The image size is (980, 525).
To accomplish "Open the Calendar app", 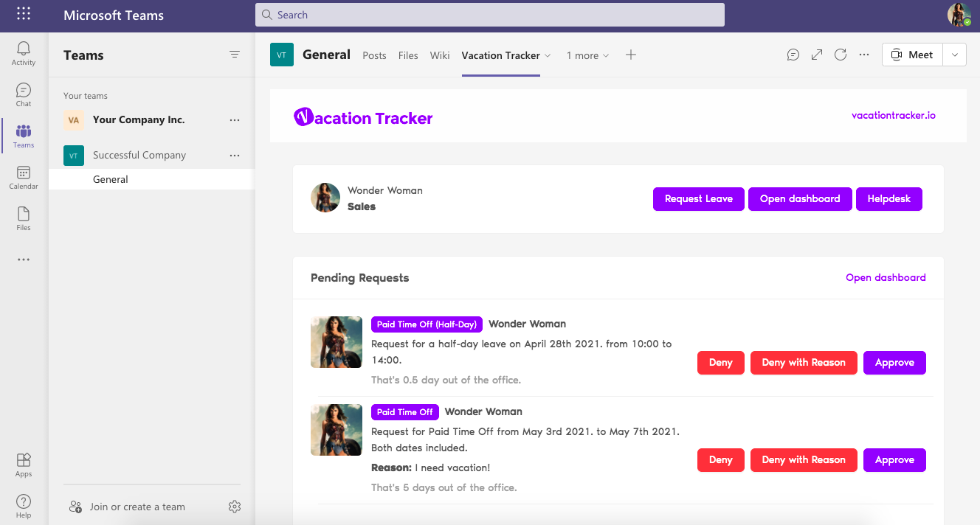I will [24, 177].
